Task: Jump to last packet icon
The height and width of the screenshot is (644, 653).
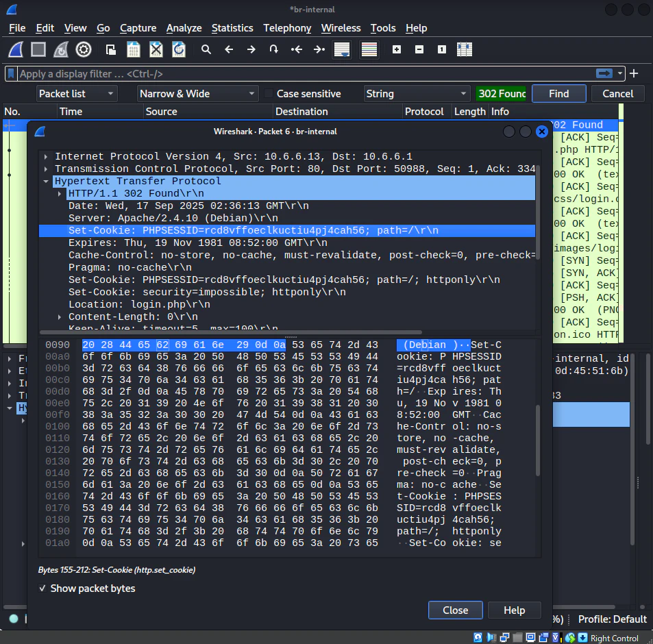Action: (319, 49)
